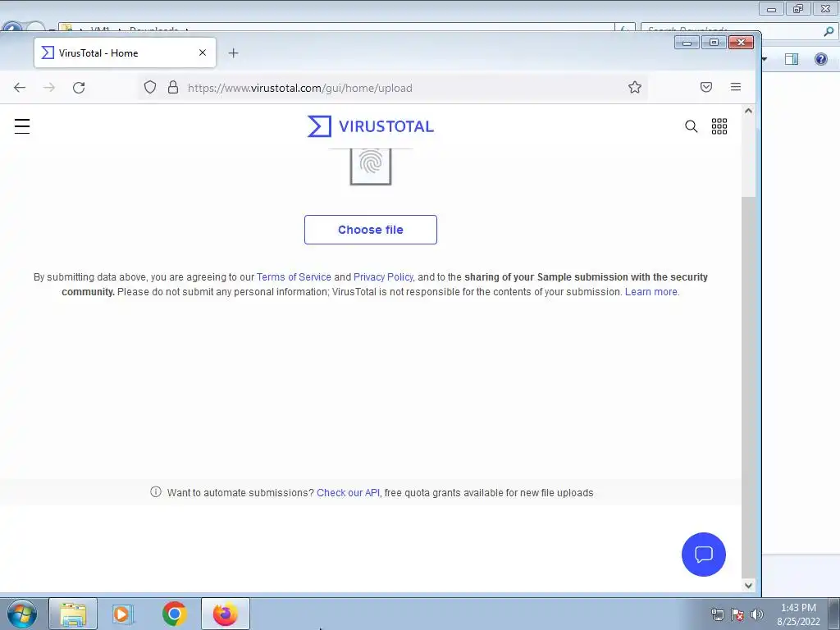Open the VirusTotal hamburger side menu

tap(22, 126)
